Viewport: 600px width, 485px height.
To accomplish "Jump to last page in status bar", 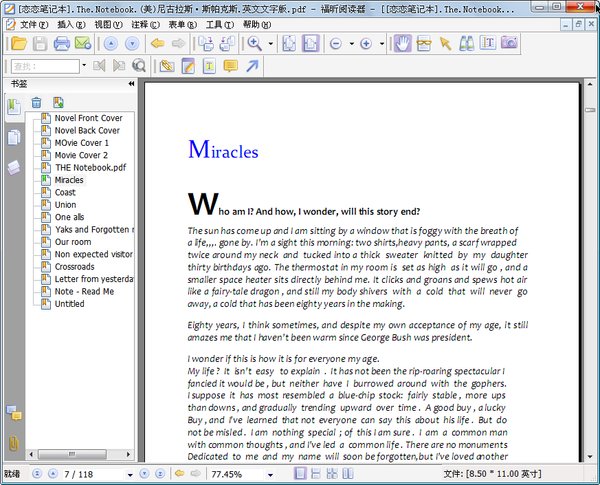I will 160,474.
